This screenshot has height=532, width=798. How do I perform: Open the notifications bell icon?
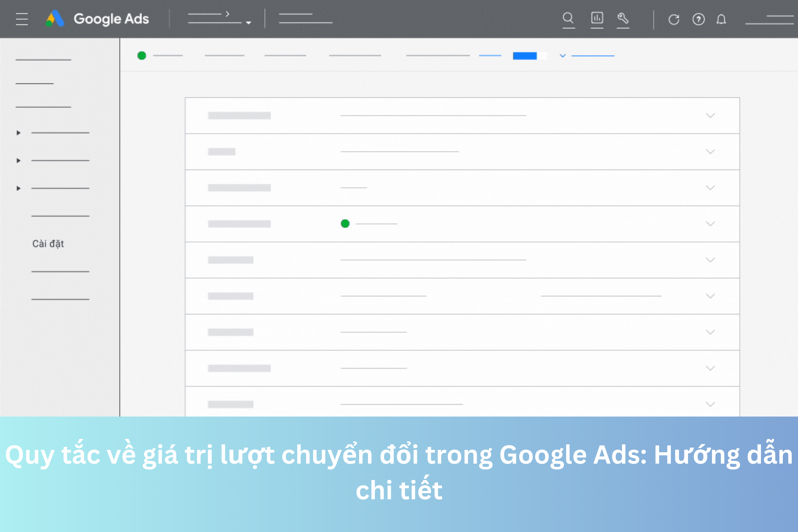721,19
